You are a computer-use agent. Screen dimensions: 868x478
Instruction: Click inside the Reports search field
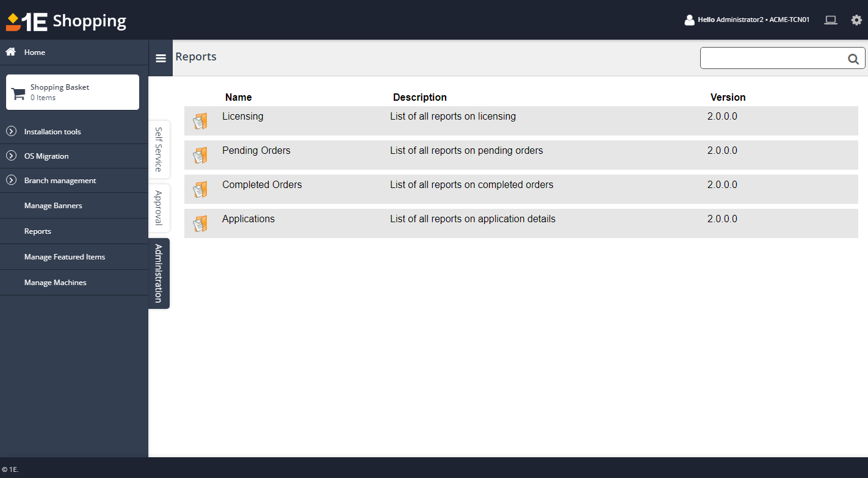coord(772,59)
